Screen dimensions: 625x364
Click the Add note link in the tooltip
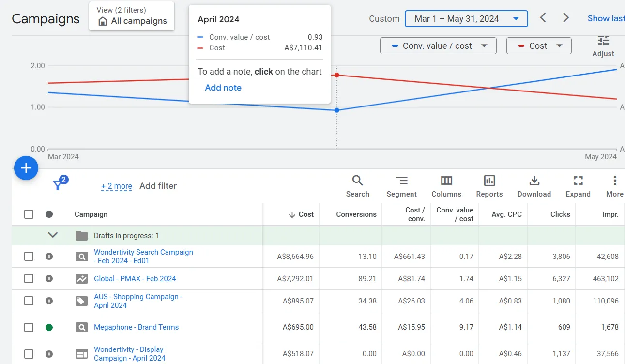click(x=223, y=88)
